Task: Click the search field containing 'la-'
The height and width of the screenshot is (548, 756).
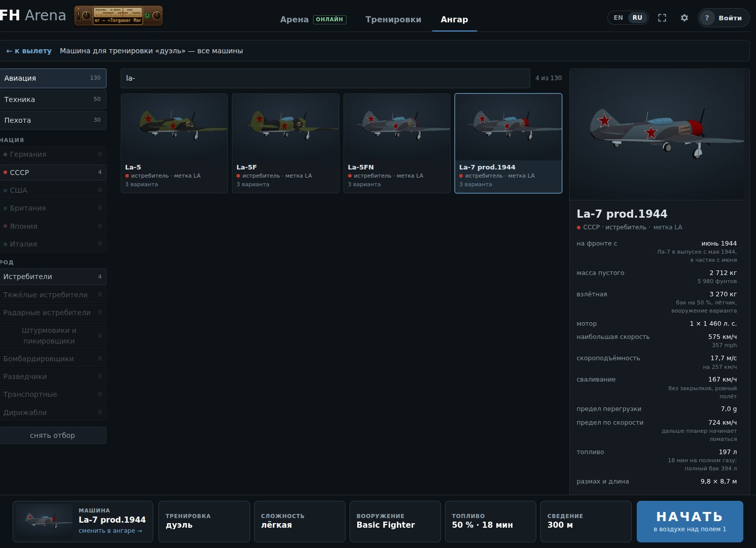Action: click(x=325, y=78)
